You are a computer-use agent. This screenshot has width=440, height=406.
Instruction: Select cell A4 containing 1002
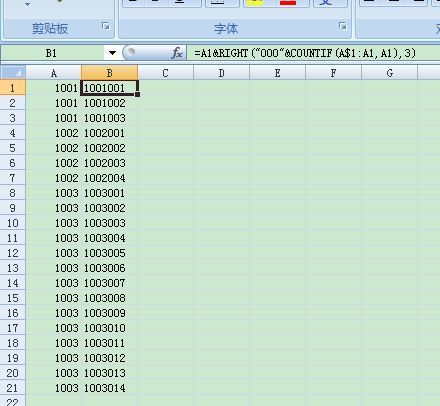tap(54, 133)
